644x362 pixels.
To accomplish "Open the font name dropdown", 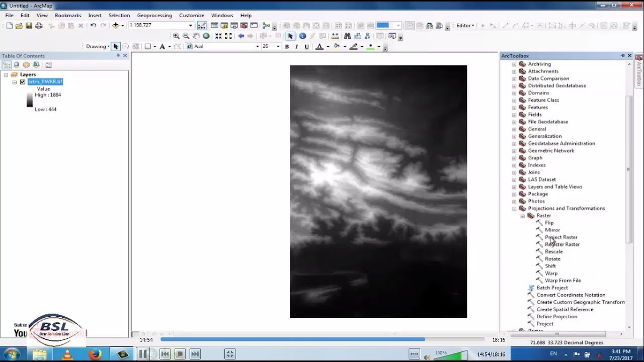I will [x=257, y=47].
